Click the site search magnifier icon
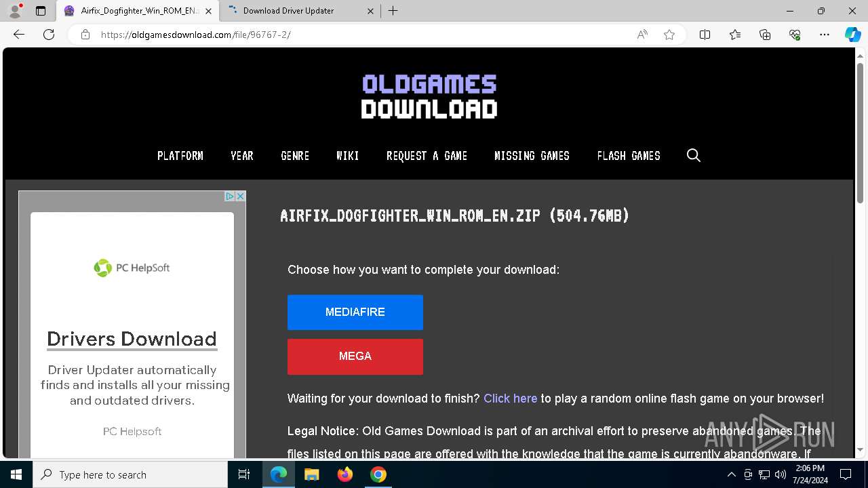868x488 pixels. [x=693, y=155]
